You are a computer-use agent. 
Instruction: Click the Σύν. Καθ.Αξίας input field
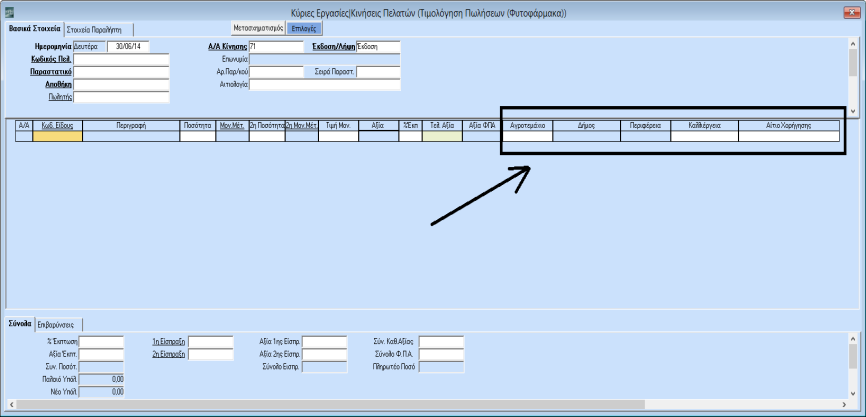point(441,342)
